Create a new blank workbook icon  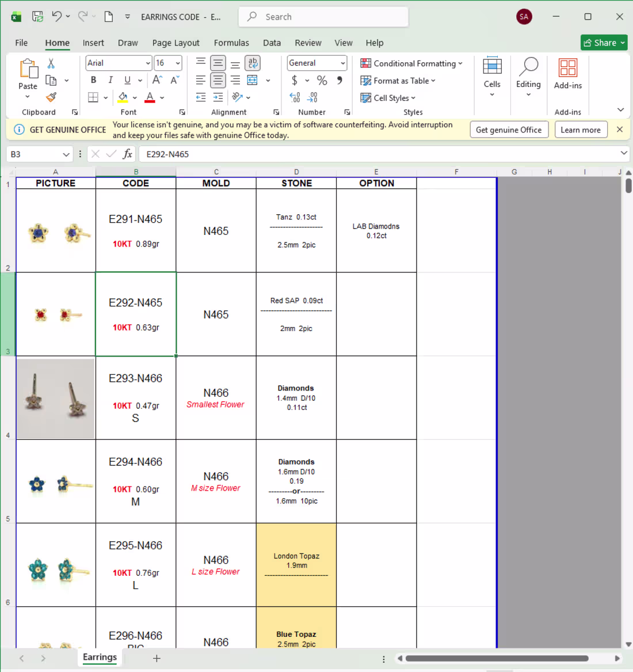(x=109, y=17)
